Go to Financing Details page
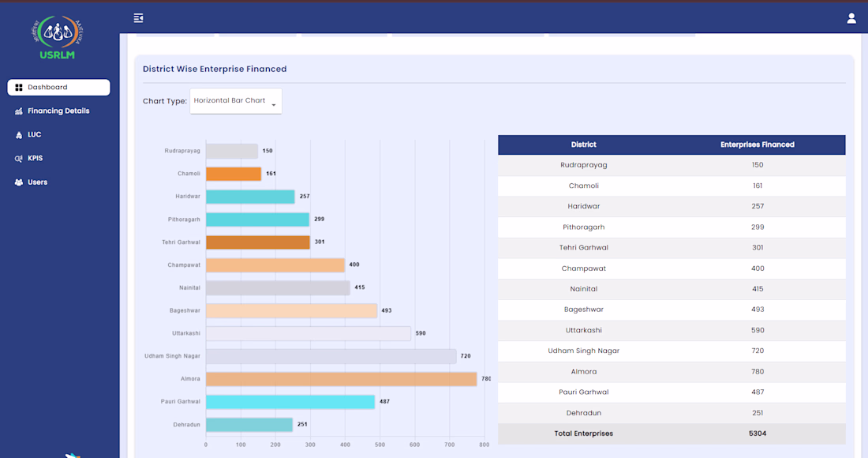Screen dimensions: 868x458 tap(58, 111)
